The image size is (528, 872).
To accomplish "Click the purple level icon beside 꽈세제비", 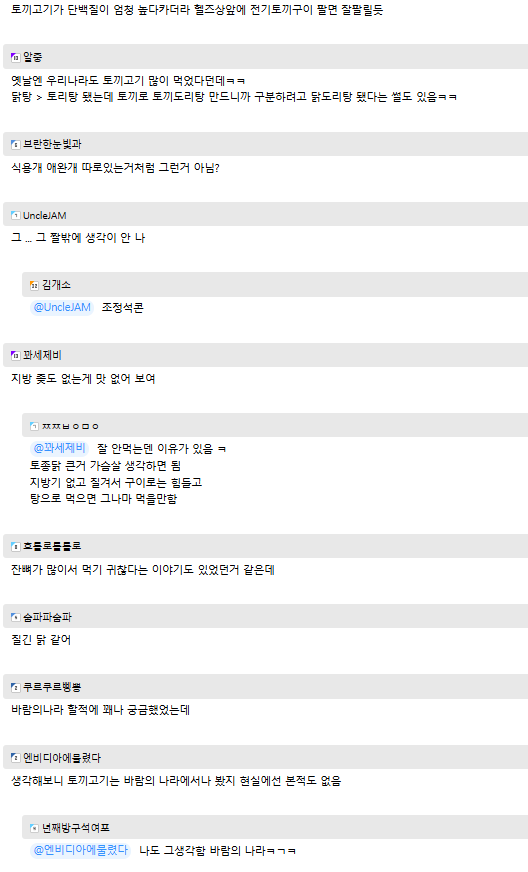I will [x=16, y=355].
